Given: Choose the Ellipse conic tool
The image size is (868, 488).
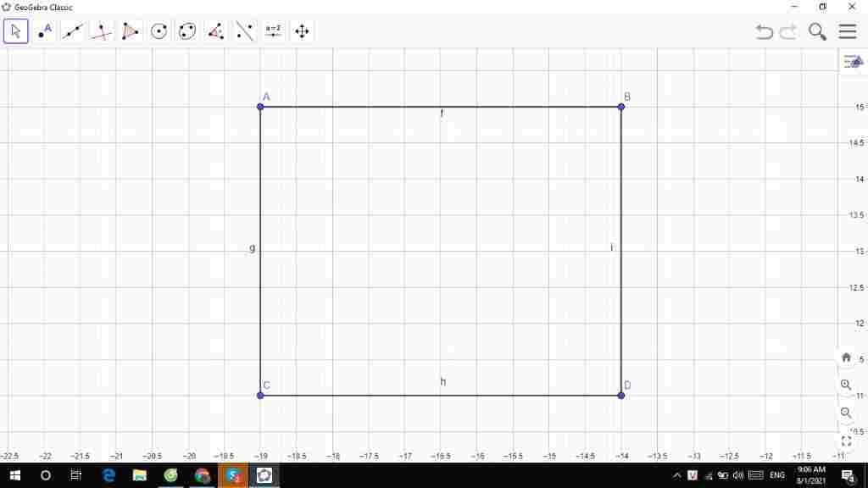Looking at the screenshot, I should pyautogui.click(x=187, y=32).
